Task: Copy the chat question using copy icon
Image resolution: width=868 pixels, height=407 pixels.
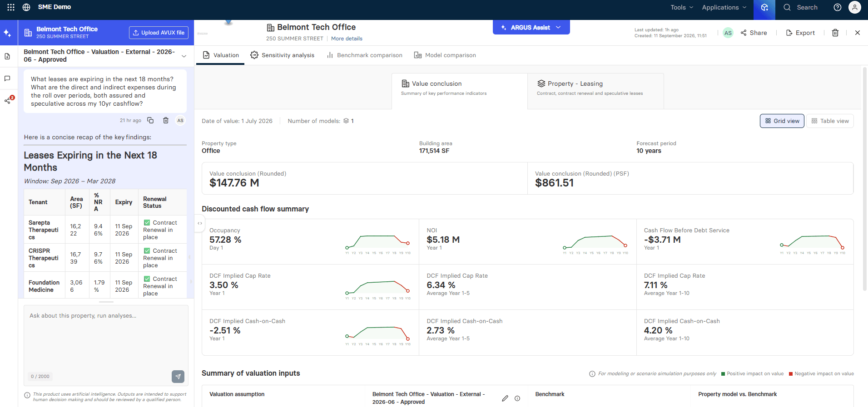Action: click(150, 120)
